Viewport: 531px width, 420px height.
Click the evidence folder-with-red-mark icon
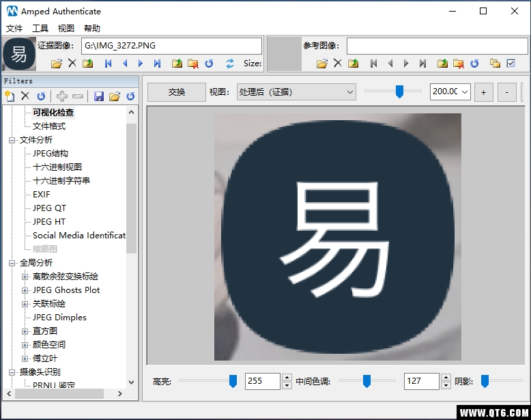click(192, 64)
